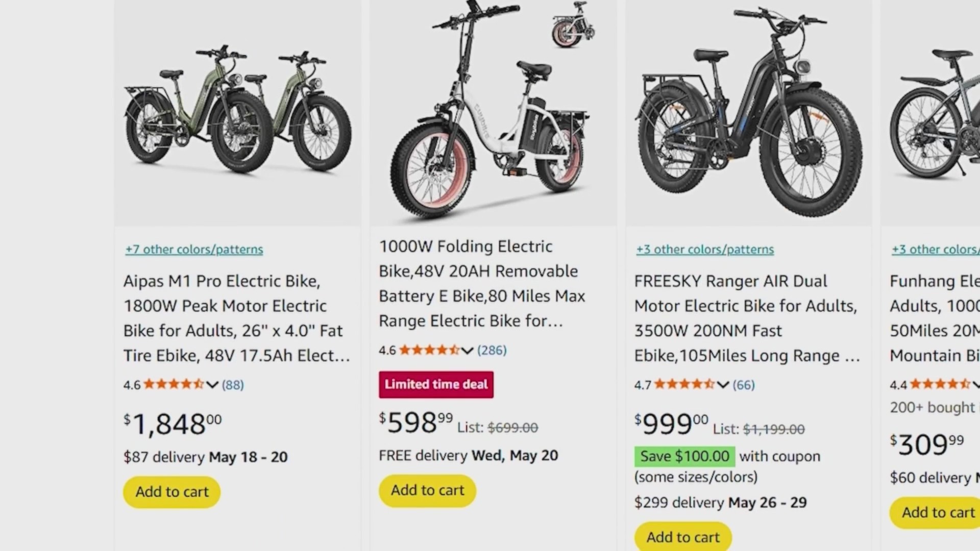This screenshot has height=551, width=980.
Task: View +3 other colors/patterns for FREESKY
Action: [705, 249]
